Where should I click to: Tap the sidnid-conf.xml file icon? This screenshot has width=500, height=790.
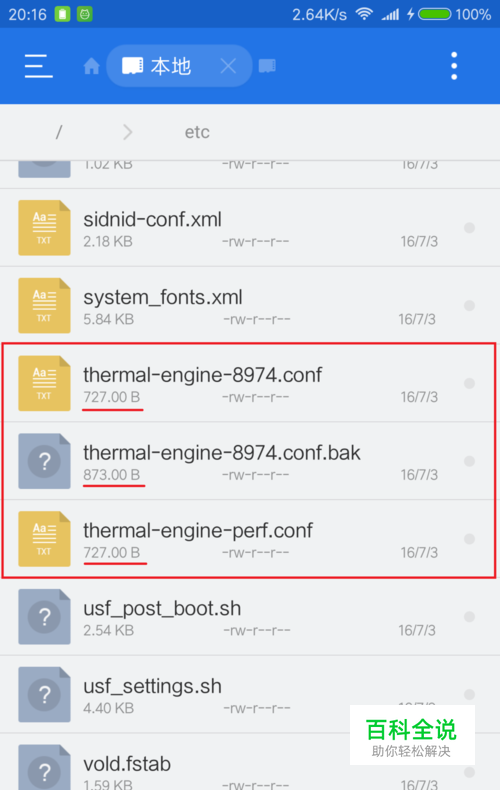[x=44, y=228]
